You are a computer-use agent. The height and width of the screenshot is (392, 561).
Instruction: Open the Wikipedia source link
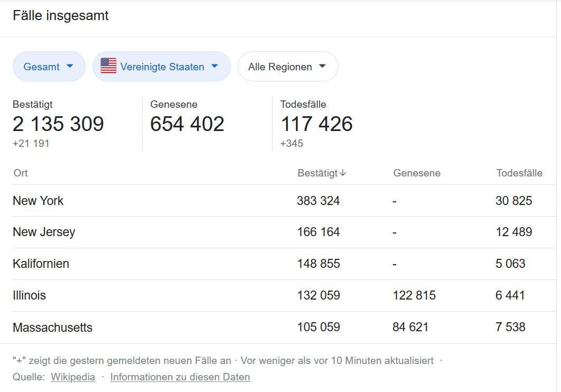click(x=73, y=377)
